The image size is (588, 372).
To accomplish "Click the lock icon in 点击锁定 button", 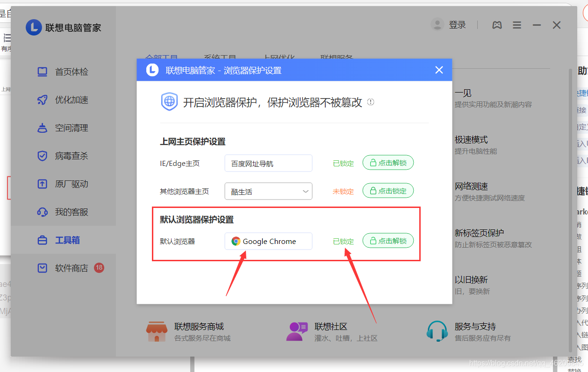I will (373, 191).
